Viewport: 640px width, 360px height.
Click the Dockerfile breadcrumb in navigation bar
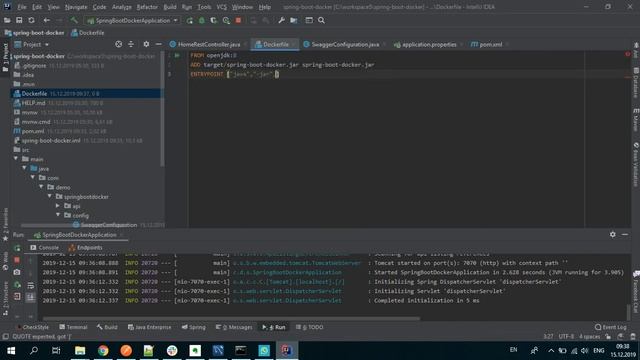point(88,33)
